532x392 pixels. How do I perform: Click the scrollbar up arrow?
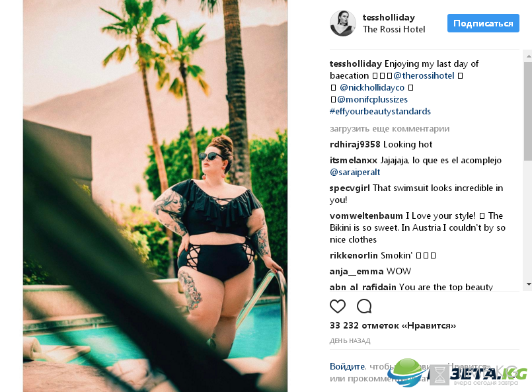528,56
